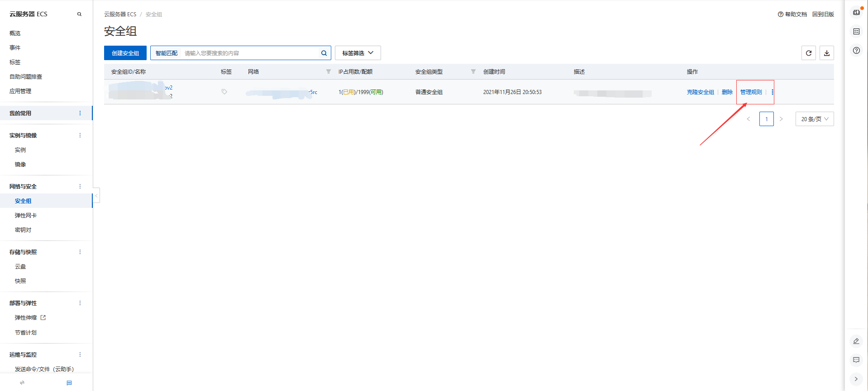Viewport: 868px width, 391px height.
Task: Open the help question mark icon in right sidebar
Action: point(856,50)
